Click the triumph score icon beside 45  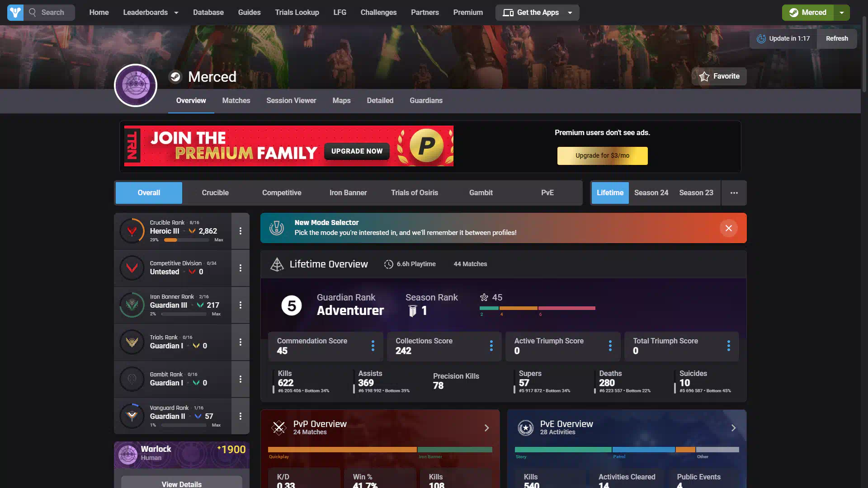(484, 297)
